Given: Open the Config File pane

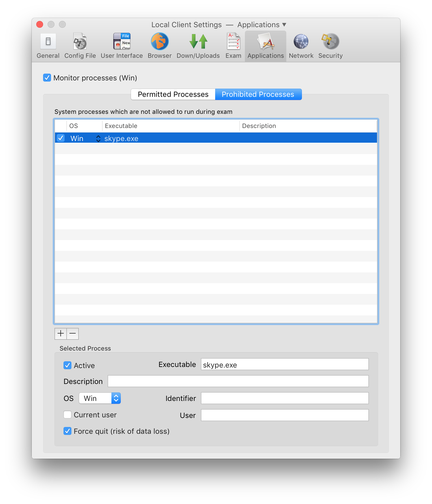Looking at the screenshot, I should (80, 46).
